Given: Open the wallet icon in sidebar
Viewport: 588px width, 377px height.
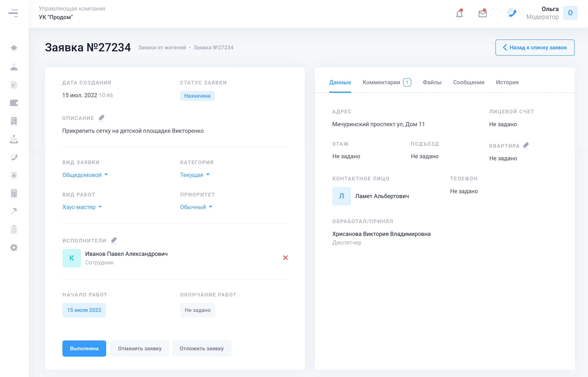Looking at the screenshot, I should click(x=14, y=103).
